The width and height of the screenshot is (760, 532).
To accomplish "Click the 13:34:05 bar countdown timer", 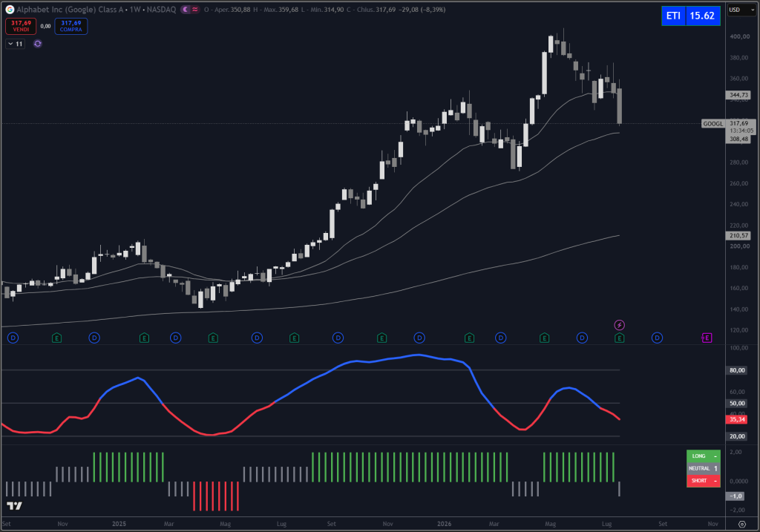I will (x=741, y=131).
